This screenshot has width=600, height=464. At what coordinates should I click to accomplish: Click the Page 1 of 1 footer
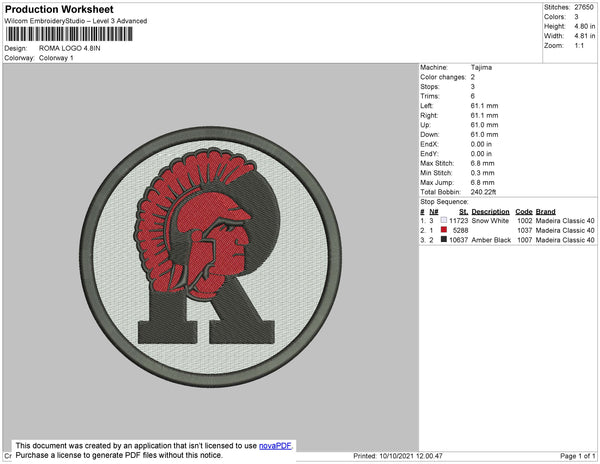point(577,456)
